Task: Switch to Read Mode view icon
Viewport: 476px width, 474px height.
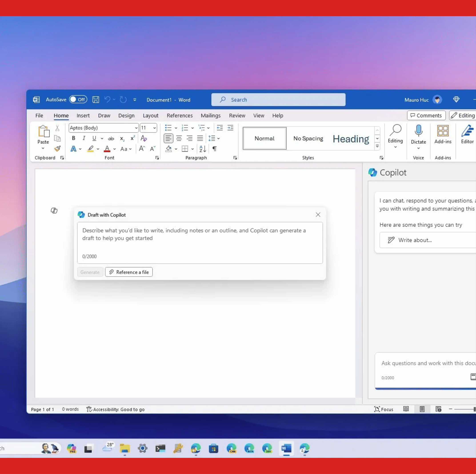Action: pyautogui.click(x=406, y=409)
